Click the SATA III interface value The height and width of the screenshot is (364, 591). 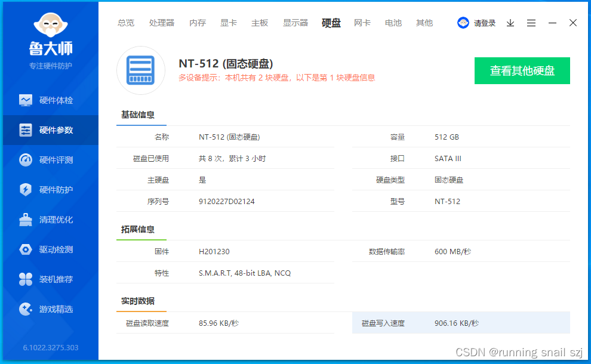[448, 159]
